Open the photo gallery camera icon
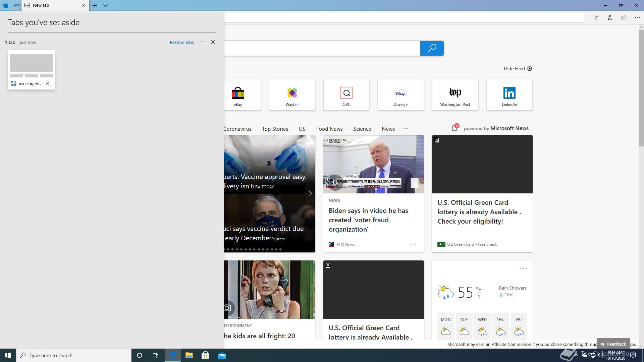Viewport: 644px width, 362px height. (227, 308)
